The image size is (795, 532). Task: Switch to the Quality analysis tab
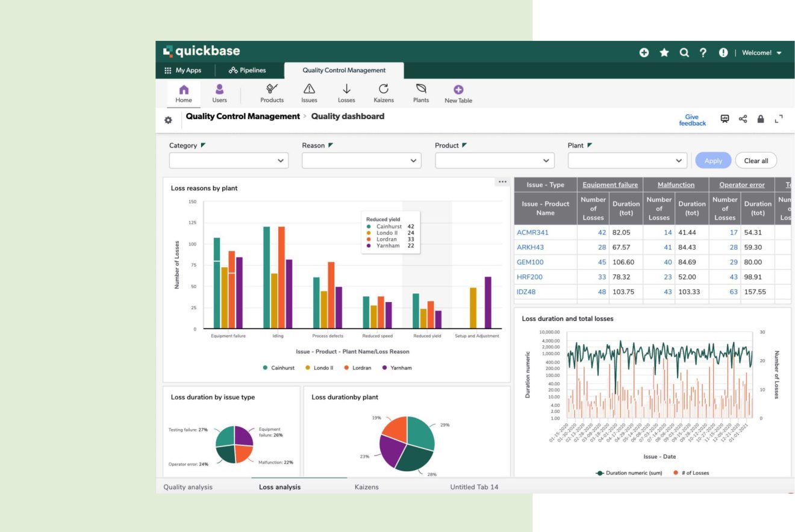188,487
